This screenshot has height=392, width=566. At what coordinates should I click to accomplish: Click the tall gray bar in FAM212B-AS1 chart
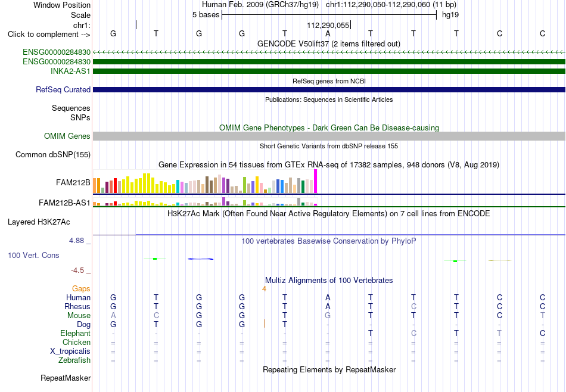[298, 202]
